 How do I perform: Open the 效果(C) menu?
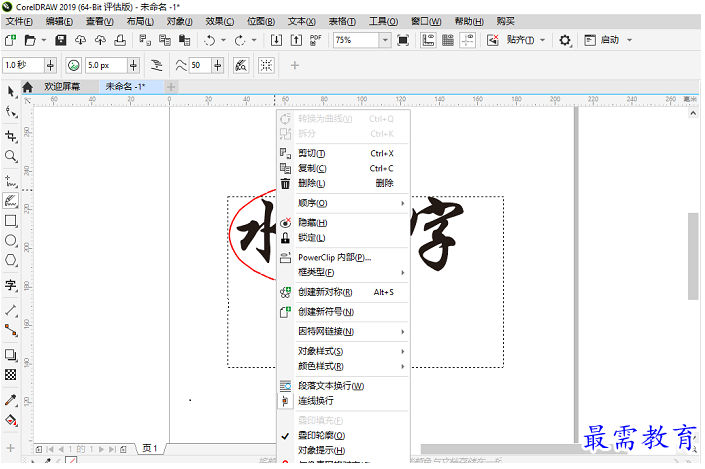coord(219,21)
